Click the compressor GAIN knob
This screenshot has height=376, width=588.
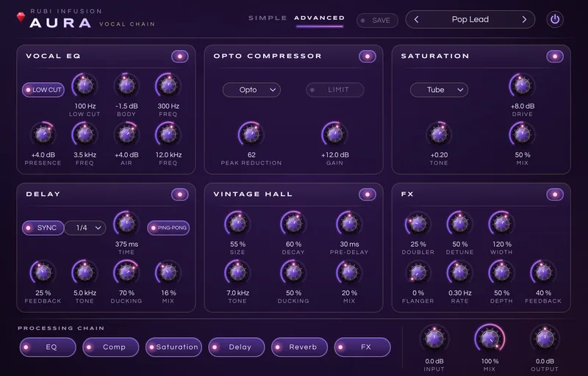334,134
